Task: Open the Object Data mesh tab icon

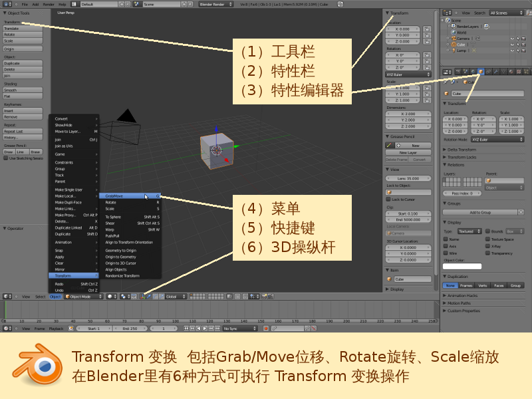Action: 503,72
